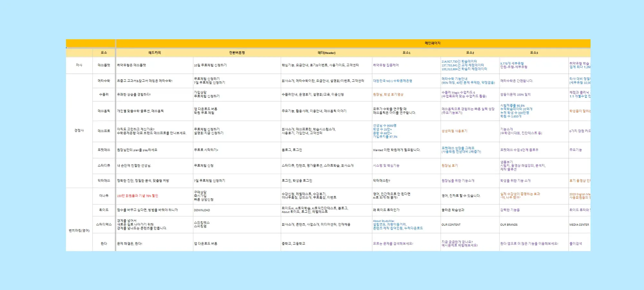Select the '요소' column header

104,53
